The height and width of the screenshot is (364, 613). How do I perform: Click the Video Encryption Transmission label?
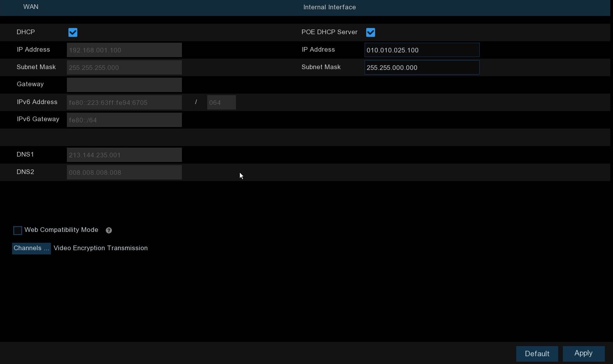101,248
